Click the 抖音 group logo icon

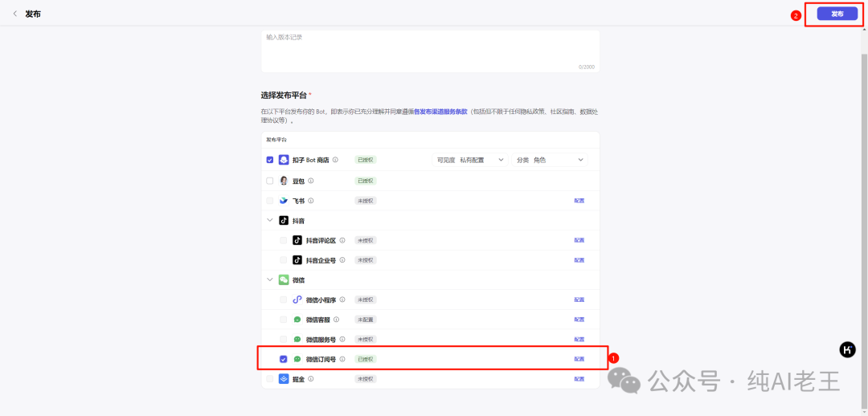pos(284,220)
